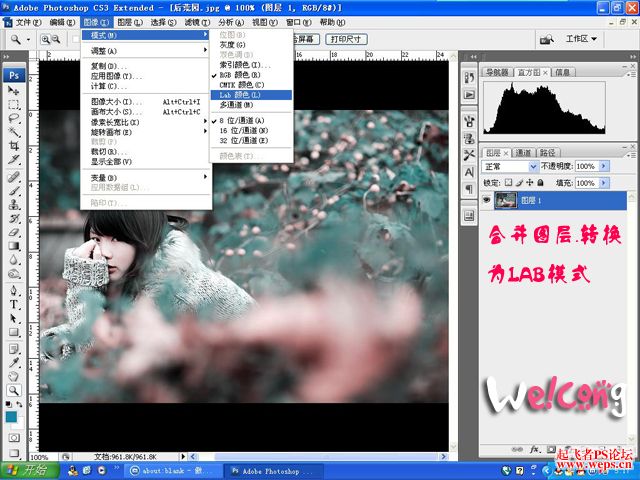The height and width of the screenshot is (480, 640).
Task: Toggle lock transparent pixels checkbox
Action: click(x=508, y=182)
